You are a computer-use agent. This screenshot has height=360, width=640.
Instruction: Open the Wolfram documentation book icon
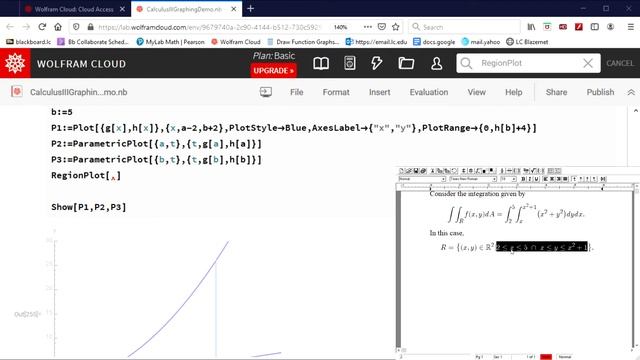pos(321,63)
